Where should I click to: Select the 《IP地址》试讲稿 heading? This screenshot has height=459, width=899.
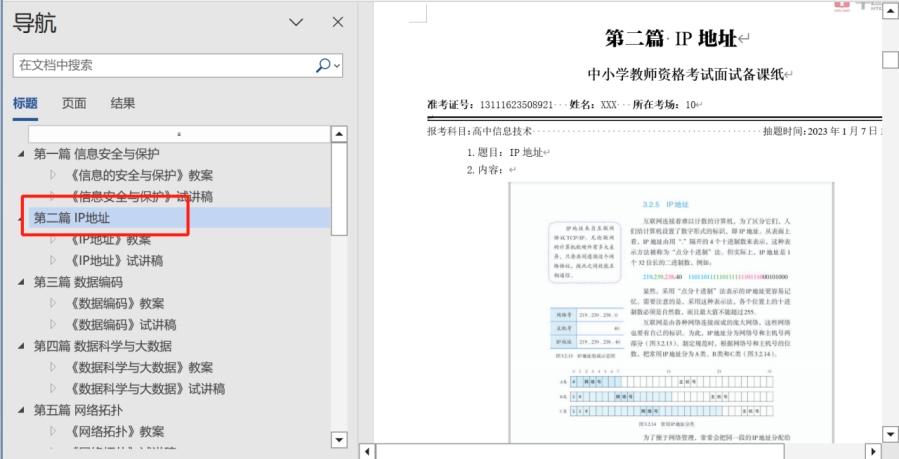click(x=117, y=261)
